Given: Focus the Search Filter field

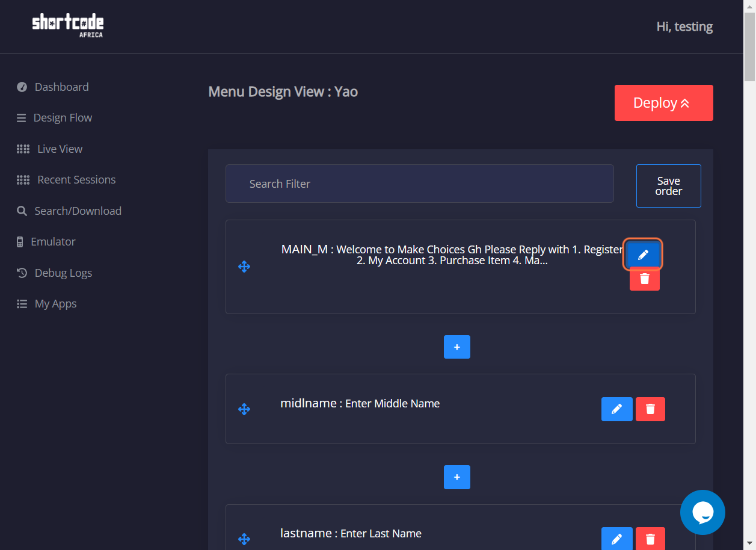Looking at the screenshot, I should coord(420,184).
